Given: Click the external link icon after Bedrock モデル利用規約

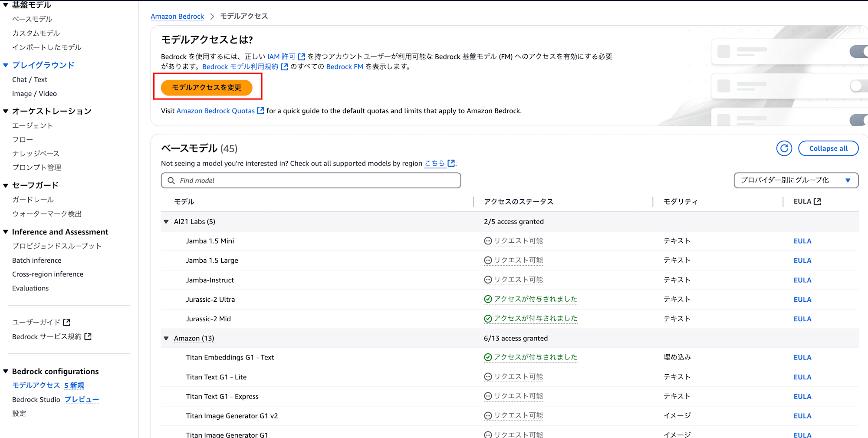Looking at the screenshot, I should (284, 67).
